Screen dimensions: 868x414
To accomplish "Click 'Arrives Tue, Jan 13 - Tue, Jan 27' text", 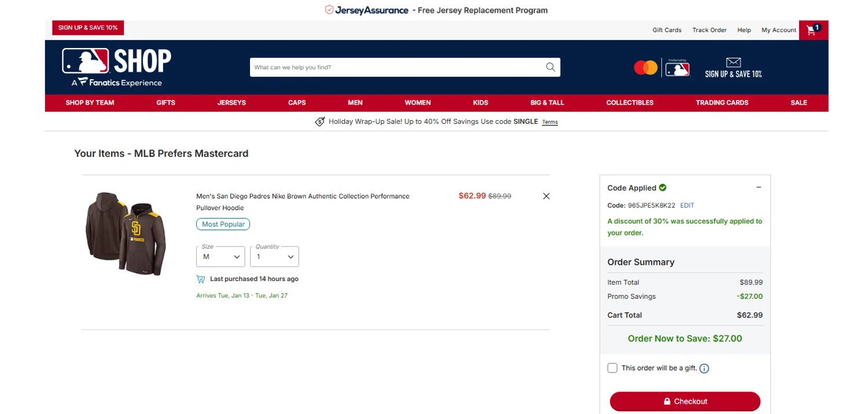I will tap(242, 295).
